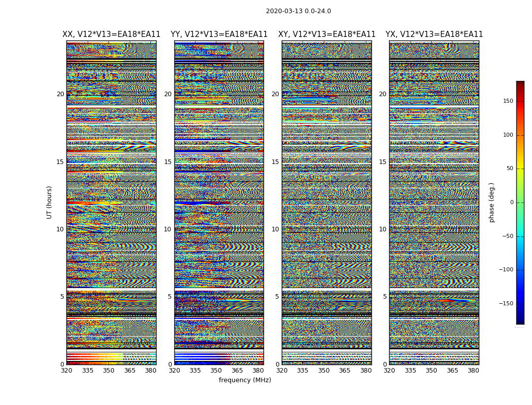Viewport: 532px width, 405px height.
Task: Click inside the YX phase spectrogram panel
Action: (434, 202)
